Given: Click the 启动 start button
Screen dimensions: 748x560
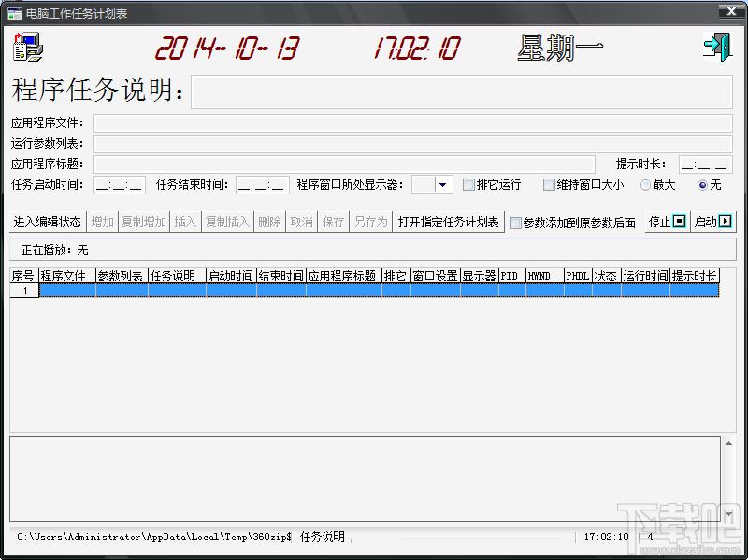Looking at the screenshot, I should pyautogui.click(x=712, y=222).
